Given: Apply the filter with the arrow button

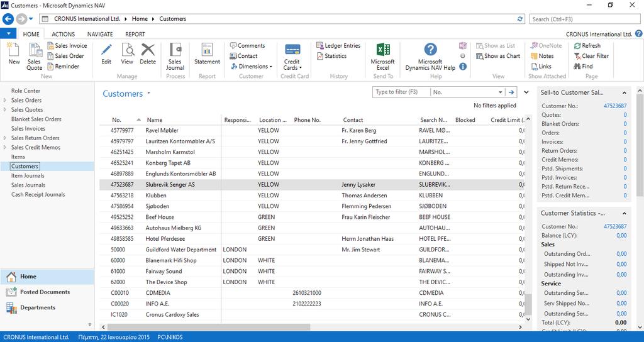Looking at the screenshot, I should (512, 92).
